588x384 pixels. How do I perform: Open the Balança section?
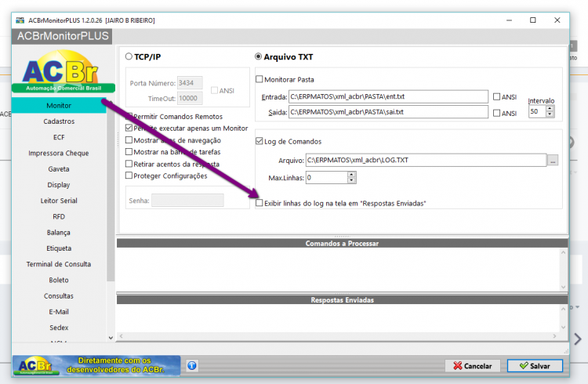[x=59, y=233]
